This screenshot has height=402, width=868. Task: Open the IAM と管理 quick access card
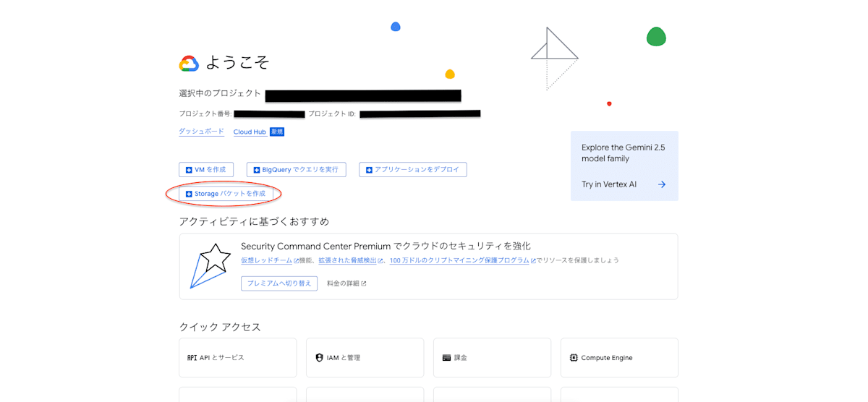(x=365, y=358)
